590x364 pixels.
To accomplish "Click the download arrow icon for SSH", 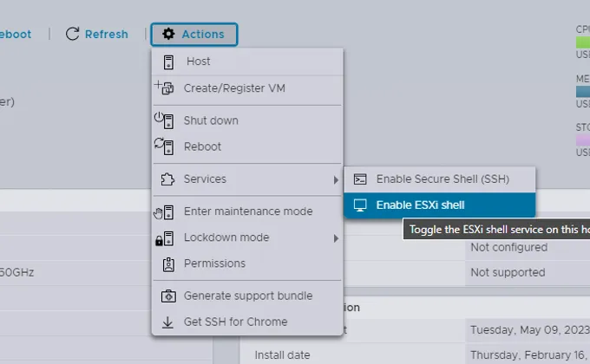I will [167, 322].
